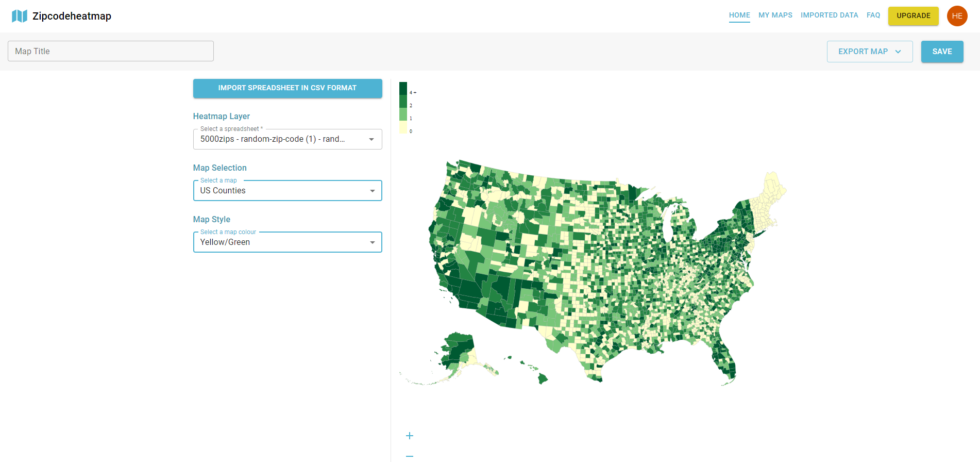Zoom in with the plus icon
This screenshot has width=980, height=462.
pos(410,436)
